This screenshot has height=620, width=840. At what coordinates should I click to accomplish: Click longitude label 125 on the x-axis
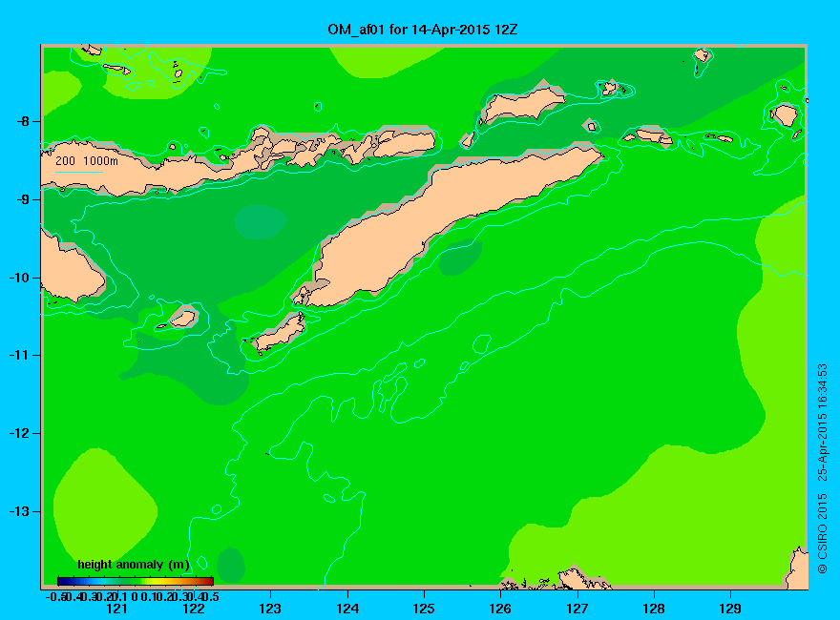coord(424,609)
